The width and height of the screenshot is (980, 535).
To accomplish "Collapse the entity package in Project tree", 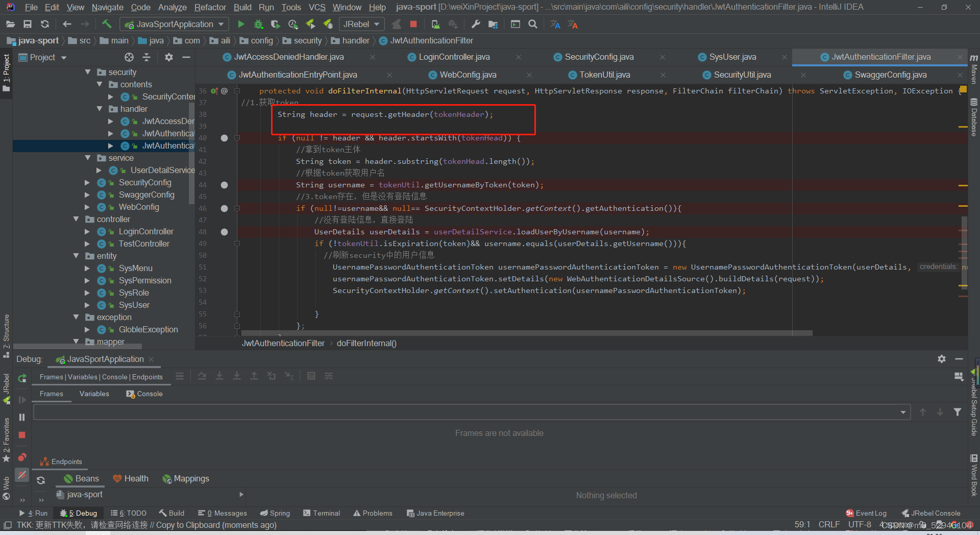I will pos(77,256).
